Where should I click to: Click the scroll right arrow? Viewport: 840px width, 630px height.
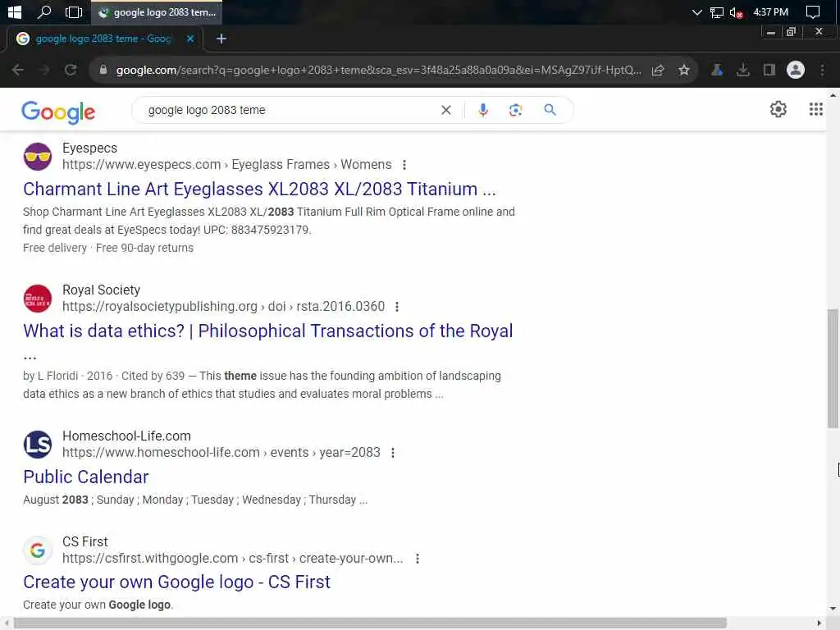point(819,623)
